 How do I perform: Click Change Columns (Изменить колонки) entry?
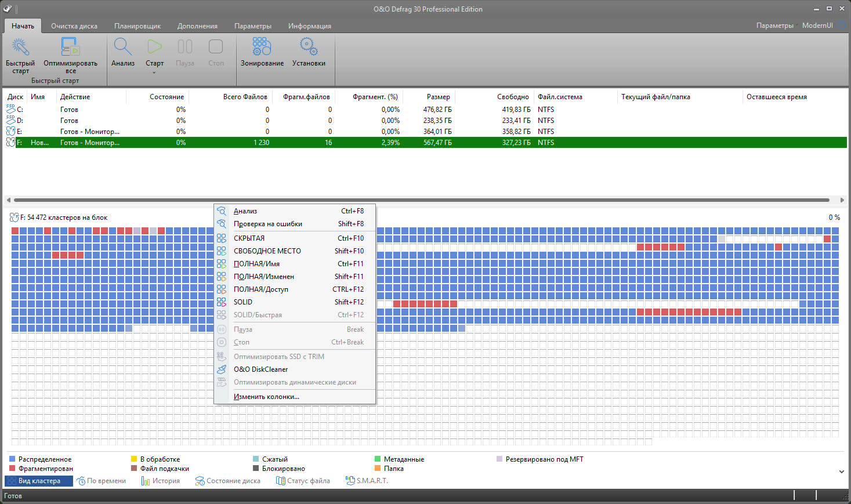(x=266, y=397)
